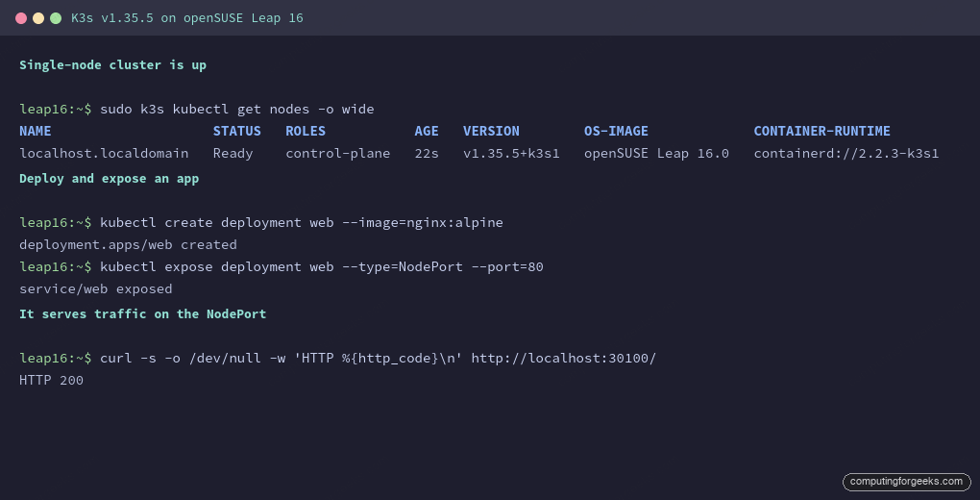Click the 'HTTP 200' output line
Viewport: 980px width, 500px height.
pos(51,381)
